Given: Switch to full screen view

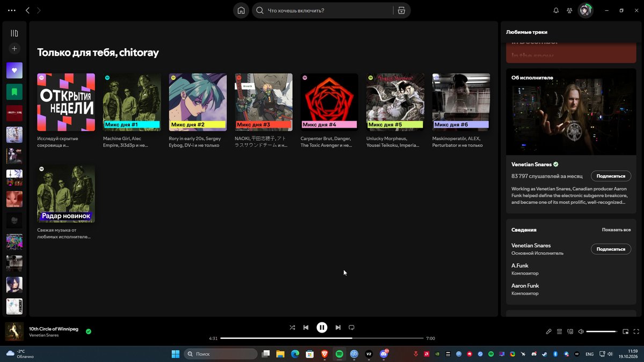Looking at the screenshot, I should point(636,331).
